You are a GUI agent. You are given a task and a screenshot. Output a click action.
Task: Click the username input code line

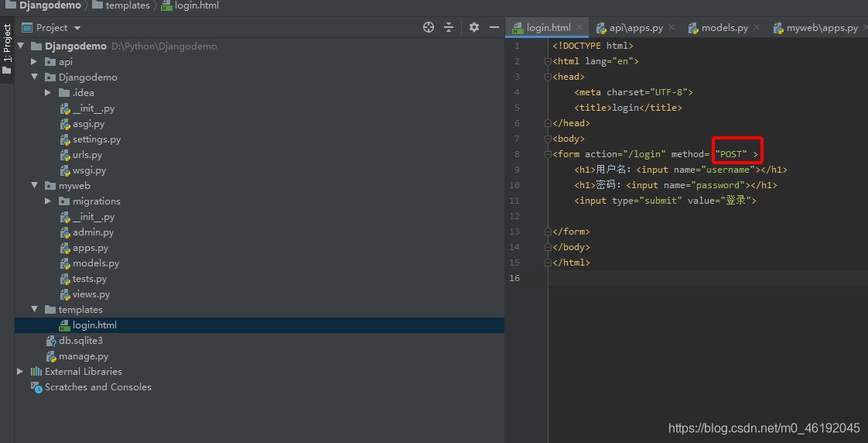[680, 170]
